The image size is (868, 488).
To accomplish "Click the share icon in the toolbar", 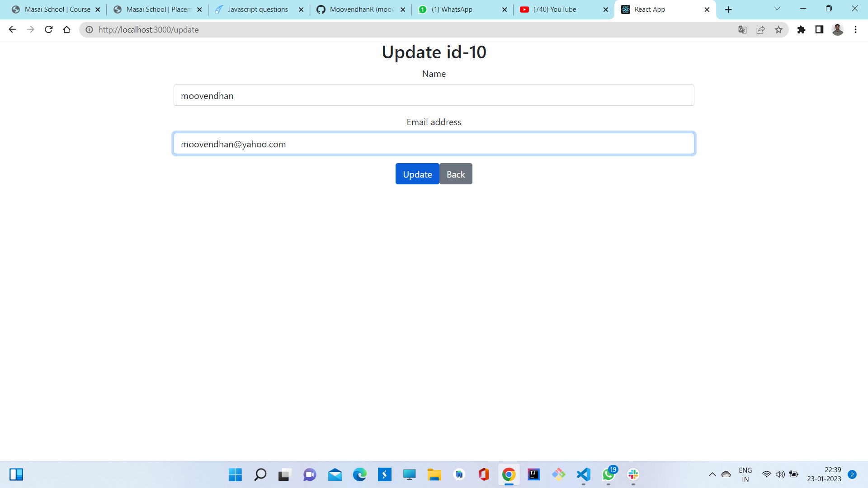I will tap(761, 29).
